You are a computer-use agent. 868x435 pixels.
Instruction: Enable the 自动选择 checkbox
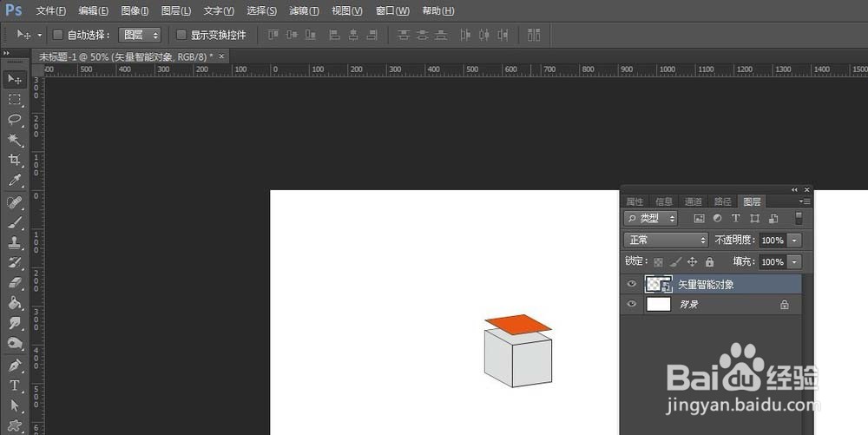click(x=57, y=35)
